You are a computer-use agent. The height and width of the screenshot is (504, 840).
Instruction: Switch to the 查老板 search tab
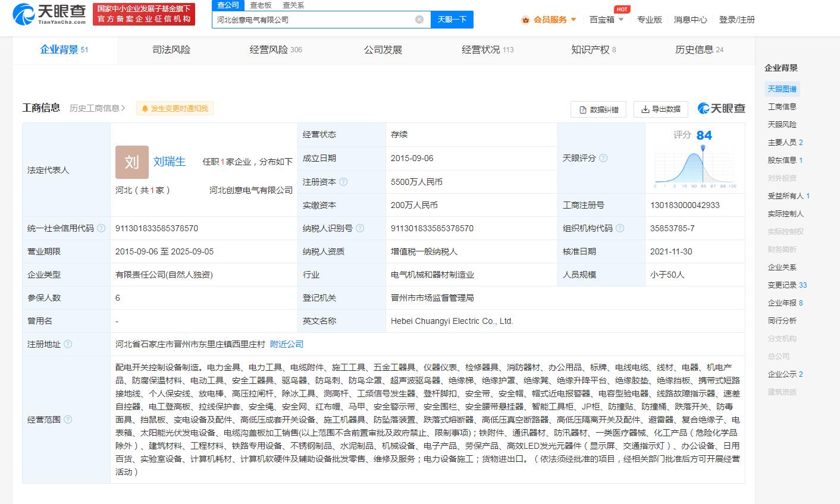(261, 5)
